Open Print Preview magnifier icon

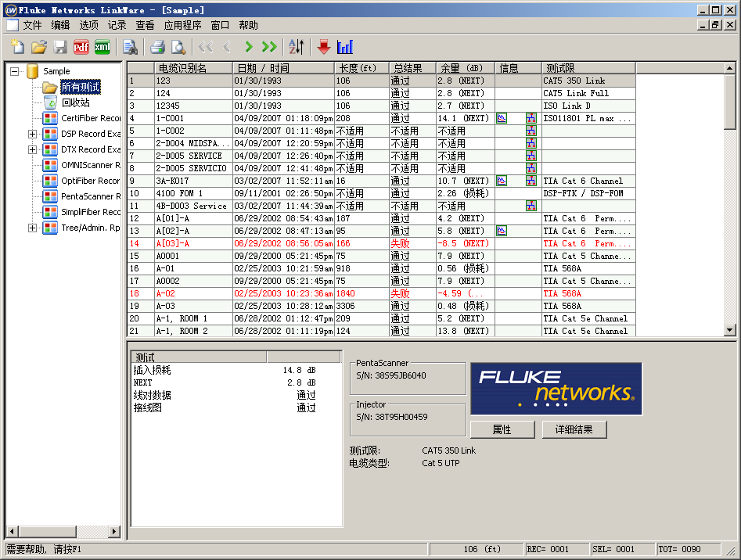178,47
